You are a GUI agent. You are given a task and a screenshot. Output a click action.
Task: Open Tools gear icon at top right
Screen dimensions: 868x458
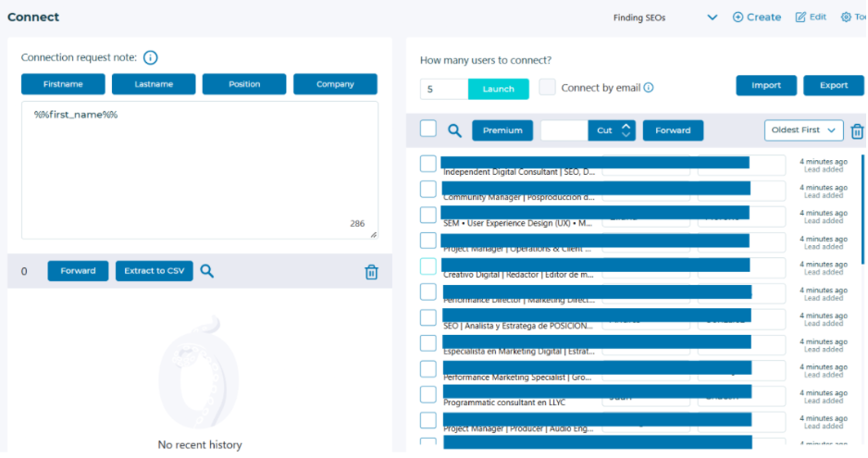click(x=846, y=18)
